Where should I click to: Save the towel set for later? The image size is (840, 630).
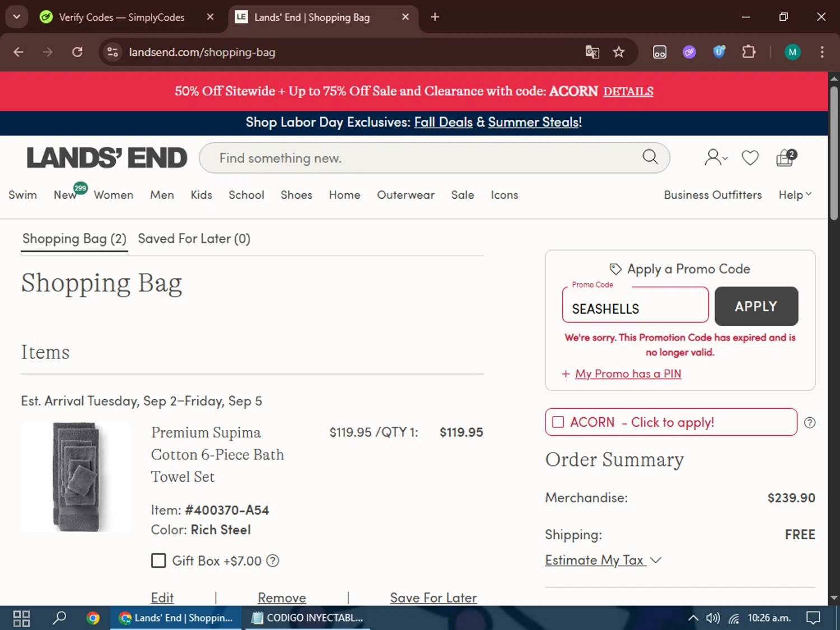(433, 598)
